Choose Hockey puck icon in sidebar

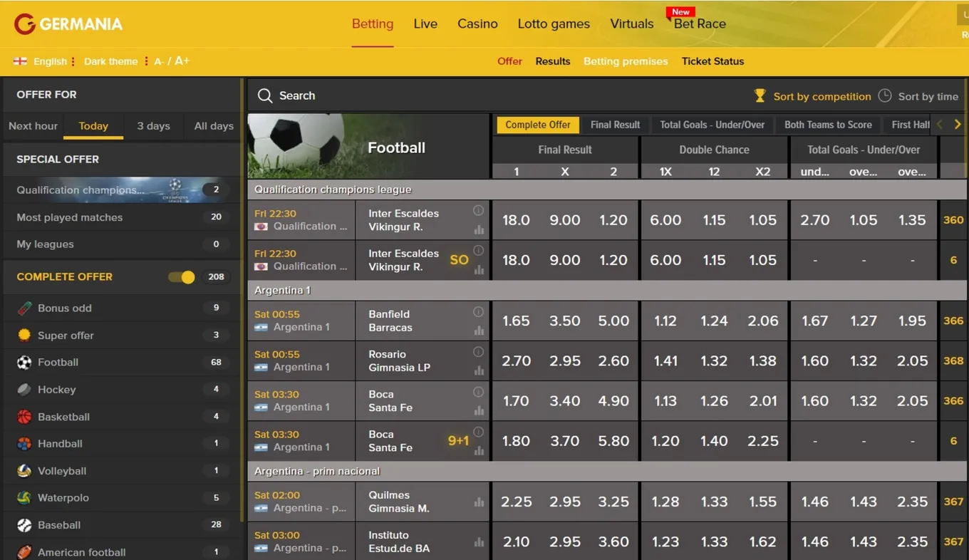pos(24,389)
